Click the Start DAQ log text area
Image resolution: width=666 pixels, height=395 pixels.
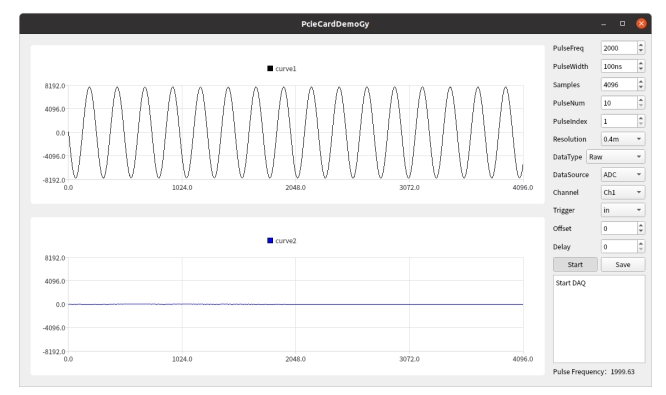coord(599,319)
